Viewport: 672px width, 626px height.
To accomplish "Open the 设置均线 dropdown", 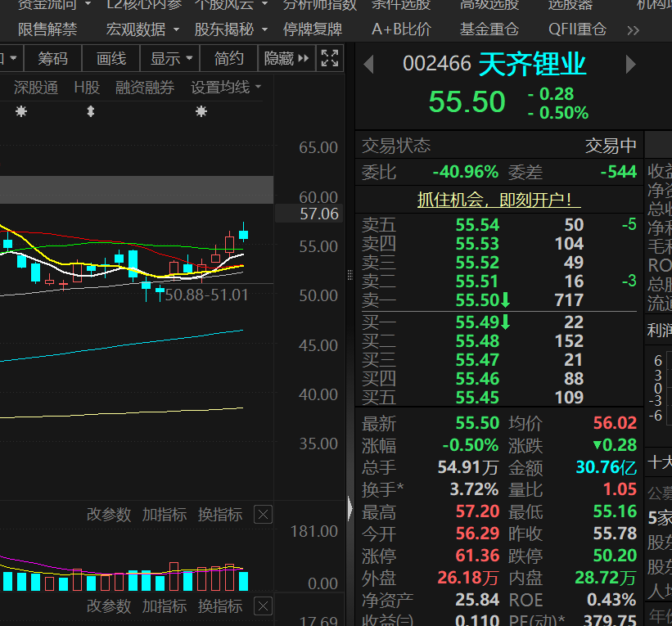I will click(226, 88).
